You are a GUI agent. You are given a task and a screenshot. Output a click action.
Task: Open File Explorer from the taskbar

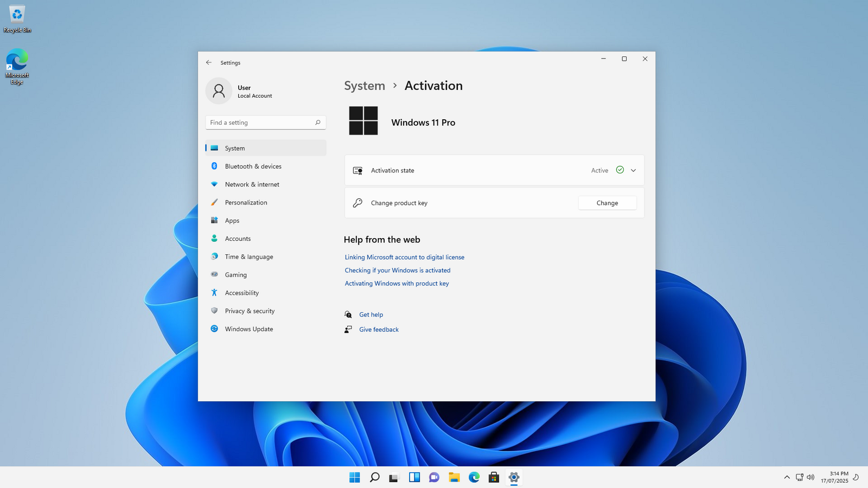(x=454, y=477)
